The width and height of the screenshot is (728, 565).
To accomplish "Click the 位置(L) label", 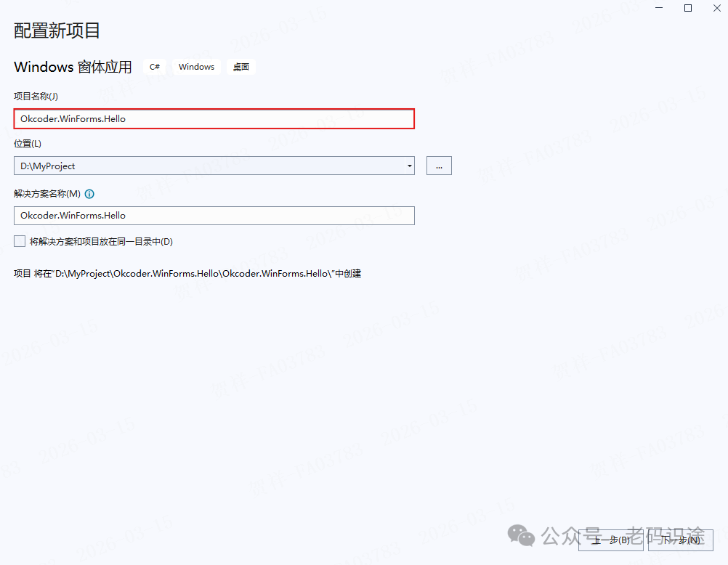I will (x=28, y=144).
